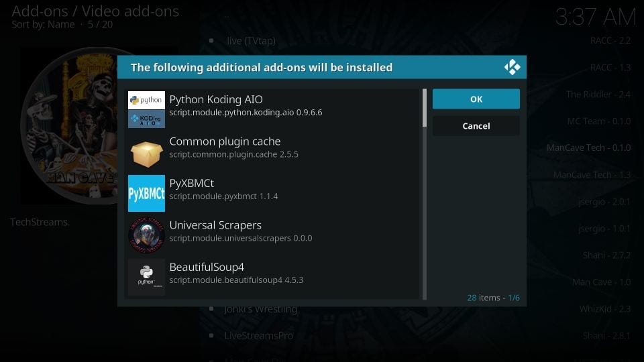Click script.common.plugin.cache 2.5.5 text
The width and height of the screenshot is (644, 362).
(233, 154)
